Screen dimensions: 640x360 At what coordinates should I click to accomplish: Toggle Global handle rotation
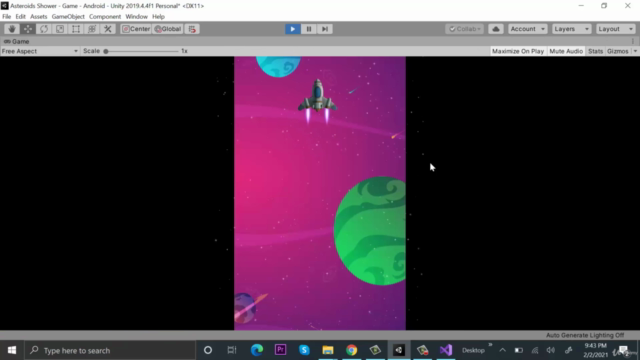168,29
